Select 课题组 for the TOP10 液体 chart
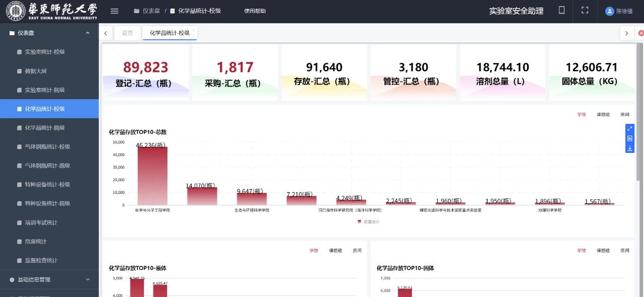Image resolution: width=644 pixels, height=297 pixels. 335,251
